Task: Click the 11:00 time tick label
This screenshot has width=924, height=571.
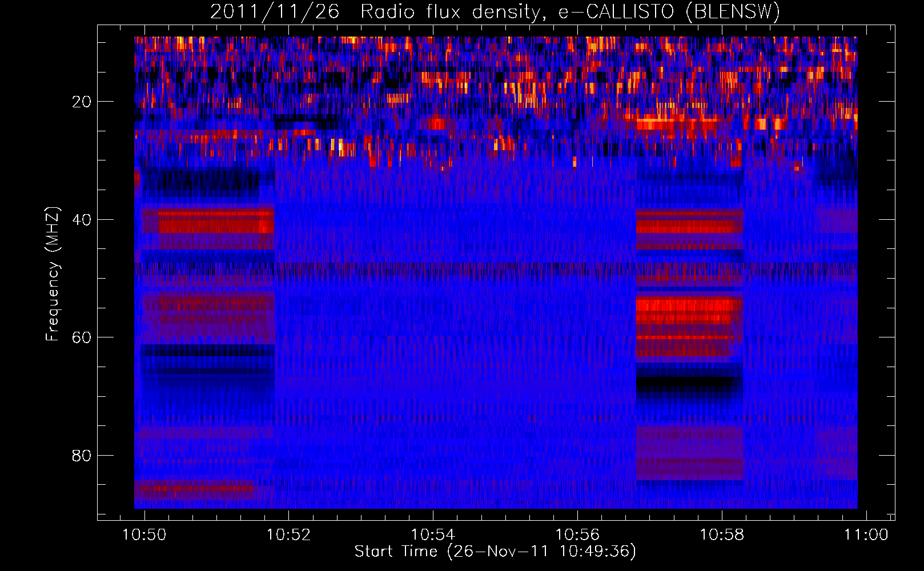Action: click(866, 534)
